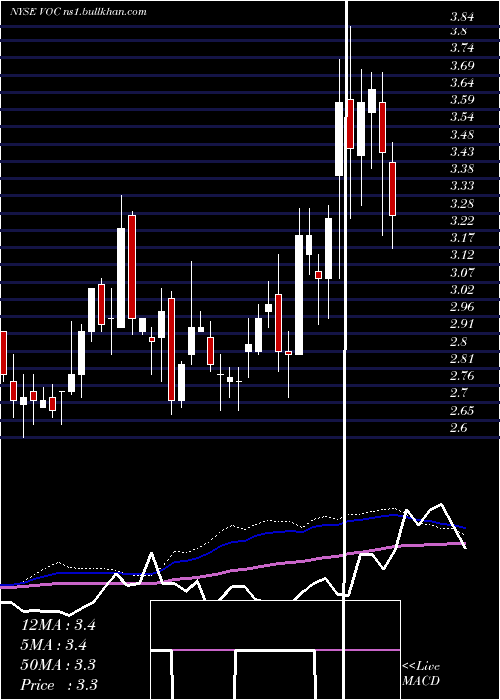Click the 3.54 price axis label
The height and width of the screenshot is (700, 500).
coord(462,117)
